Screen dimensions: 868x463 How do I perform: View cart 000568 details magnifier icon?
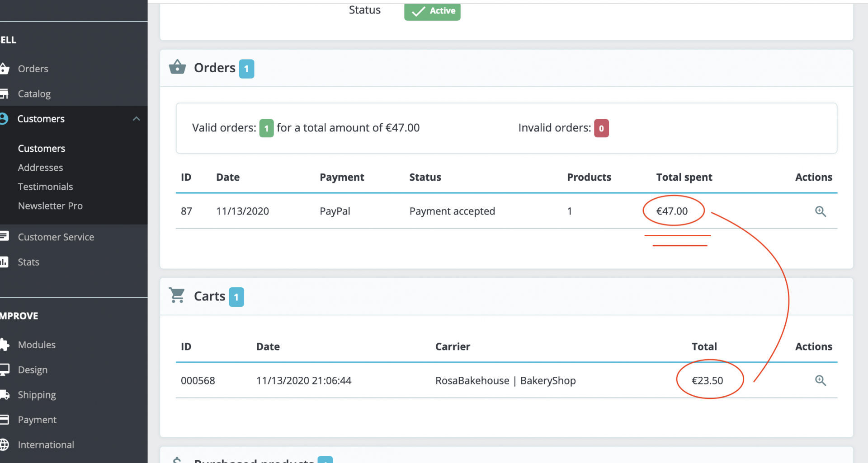point(820,381)
